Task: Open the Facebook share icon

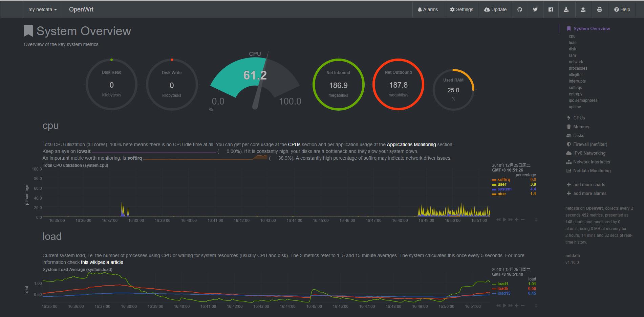Action: coord(551,9)
